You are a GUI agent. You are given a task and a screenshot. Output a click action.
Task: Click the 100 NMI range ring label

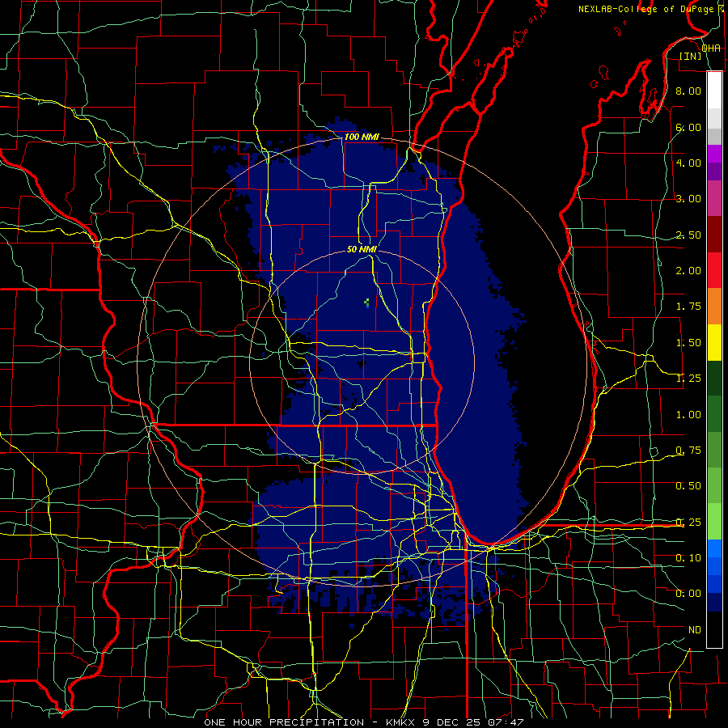tap(362, 137)
